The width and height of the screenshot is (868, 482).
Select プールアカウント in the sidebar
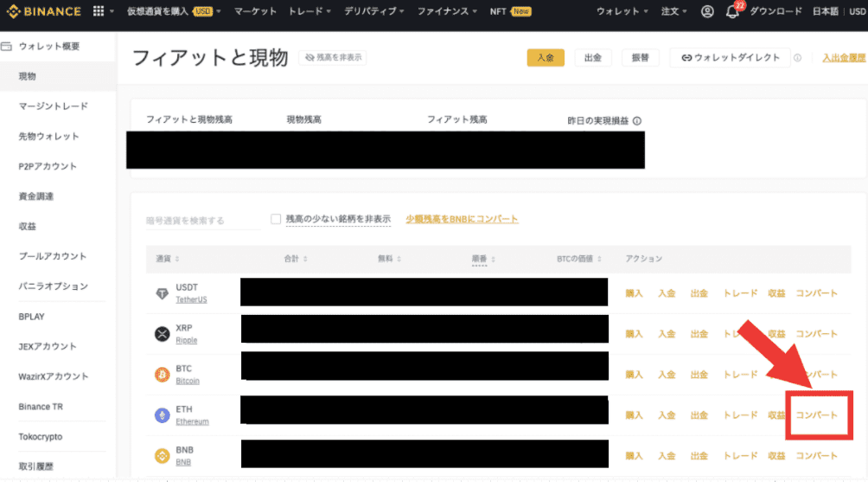tap(53, 256)
